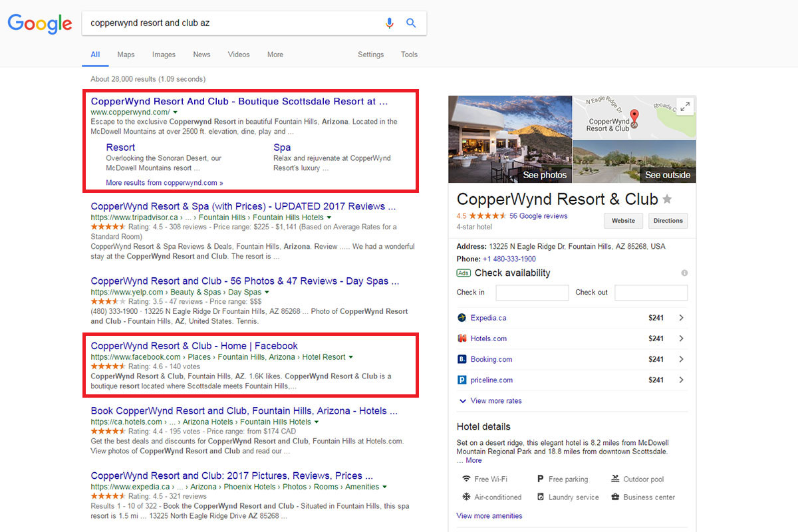This screenshot has height=532, width=798.
Task: Click the Outdoor pool icon
Action: click(615, 479)
